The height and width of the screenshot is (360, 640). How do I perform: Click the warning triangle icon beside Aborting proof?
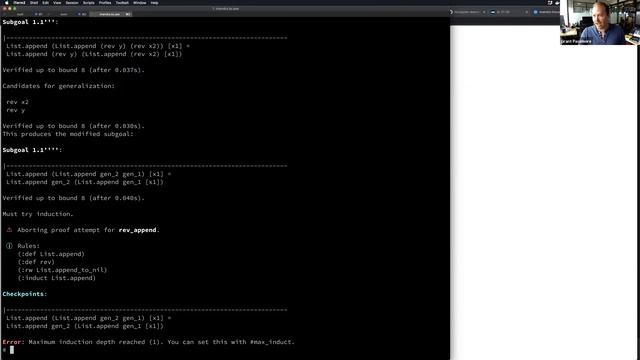(x=9, y=230)
